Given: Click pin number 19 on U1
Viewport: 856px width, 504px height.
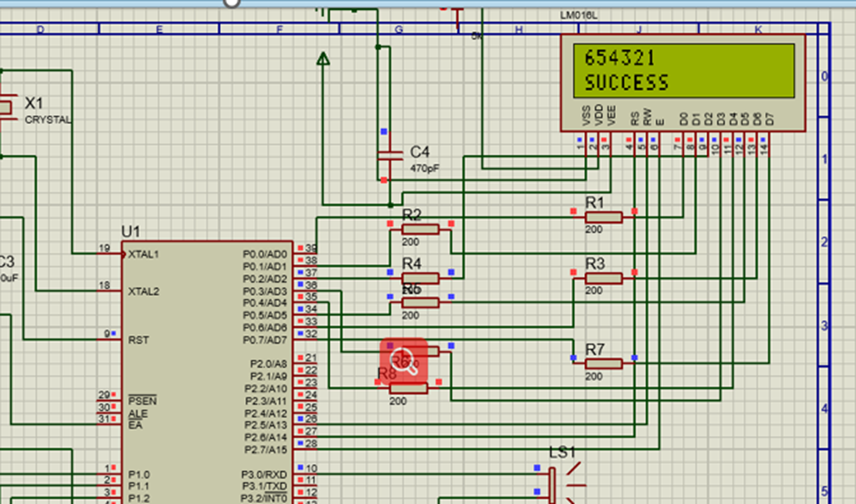Looking at the screenshot, I should pos(104,249).
